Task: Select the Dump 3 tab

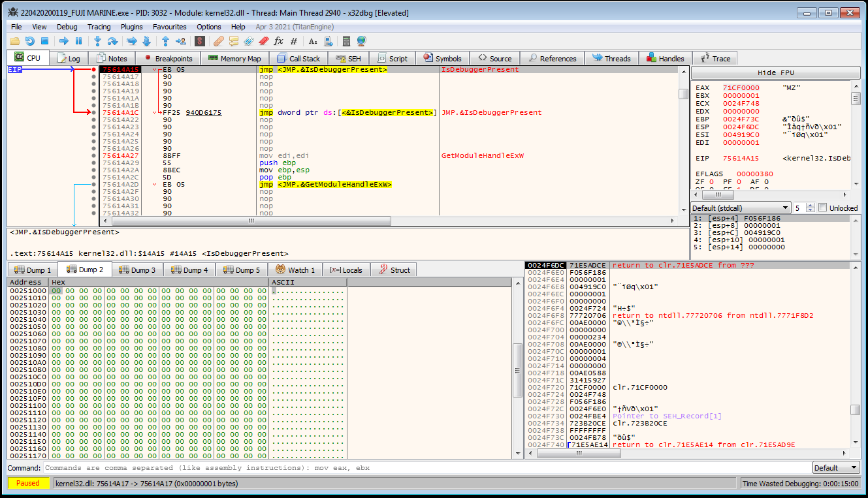Action: point(137,270)
